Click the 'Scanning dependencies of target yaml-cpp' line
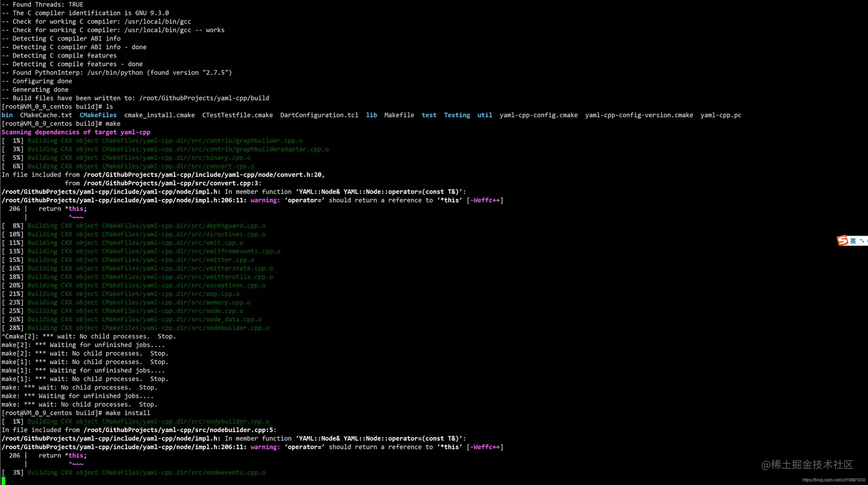Screen dimensions: 868x485 76,132
